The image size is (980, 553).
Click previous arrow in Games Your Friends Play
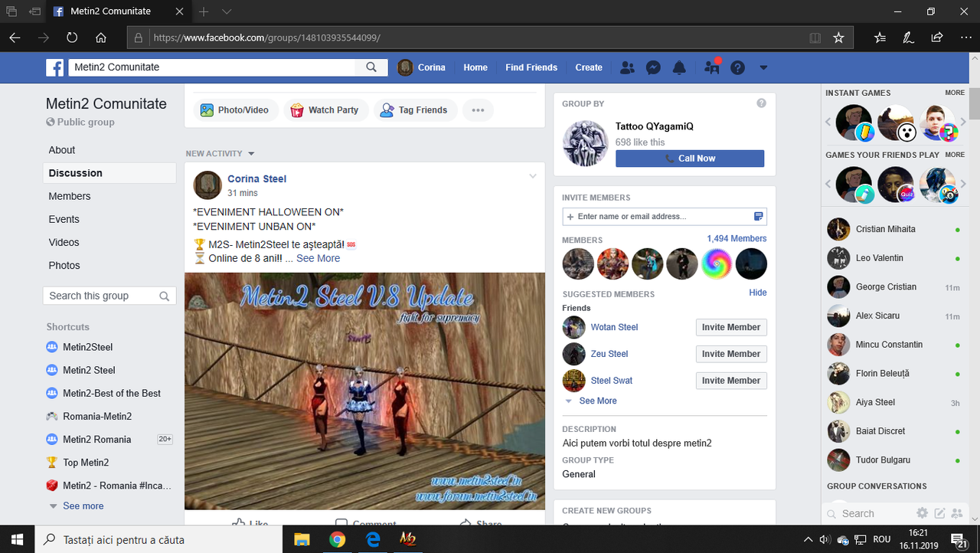point(828,184)
